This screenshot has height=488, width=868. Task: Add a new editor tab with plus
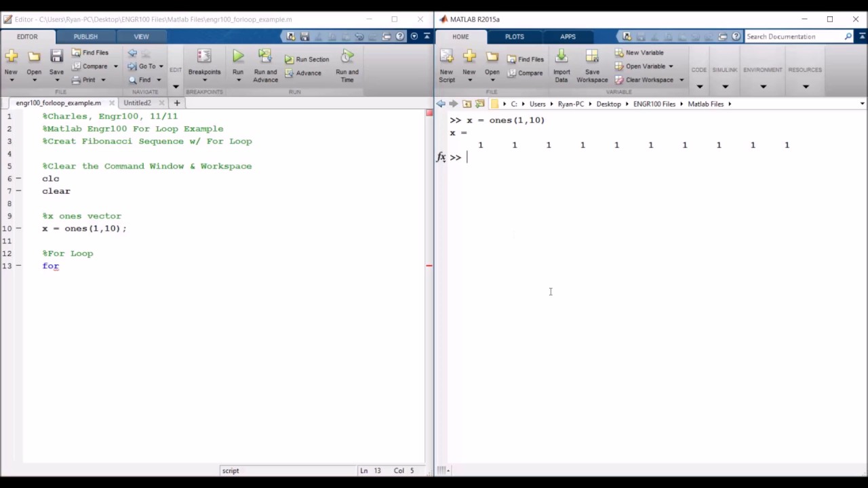tap(176, 103)
